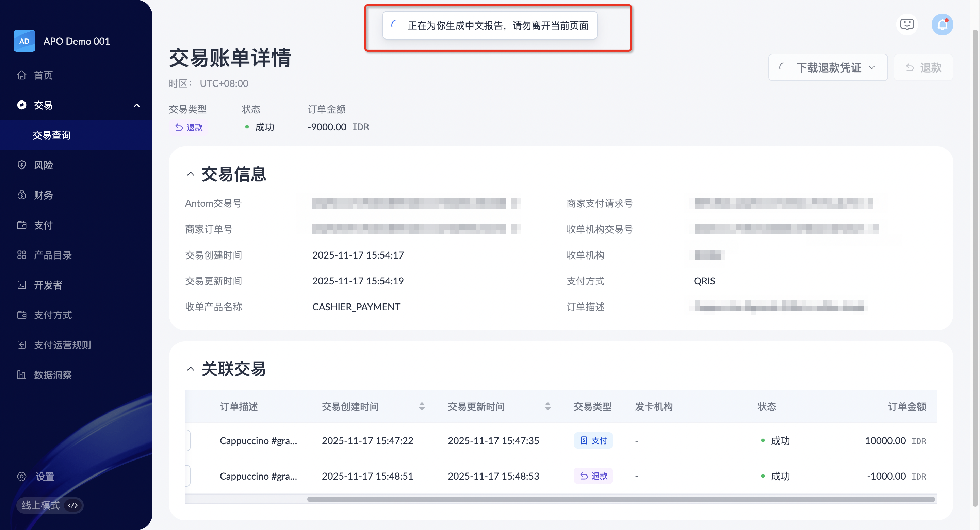Screen dimensions: 980x530
Task: Select the checkbox on the -1000.00 refund row
Action: (x=187, y=476)
